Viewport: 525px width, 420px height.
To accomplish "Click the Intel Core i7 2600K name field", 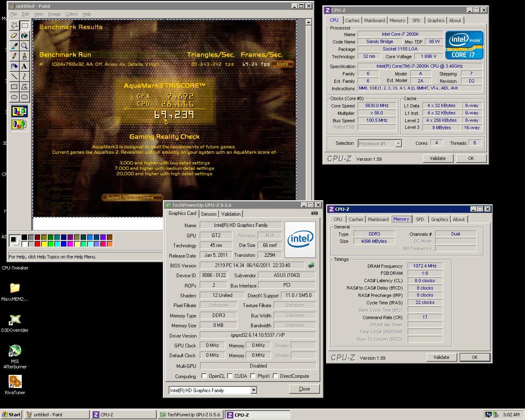I will click(x=400, y=34).
